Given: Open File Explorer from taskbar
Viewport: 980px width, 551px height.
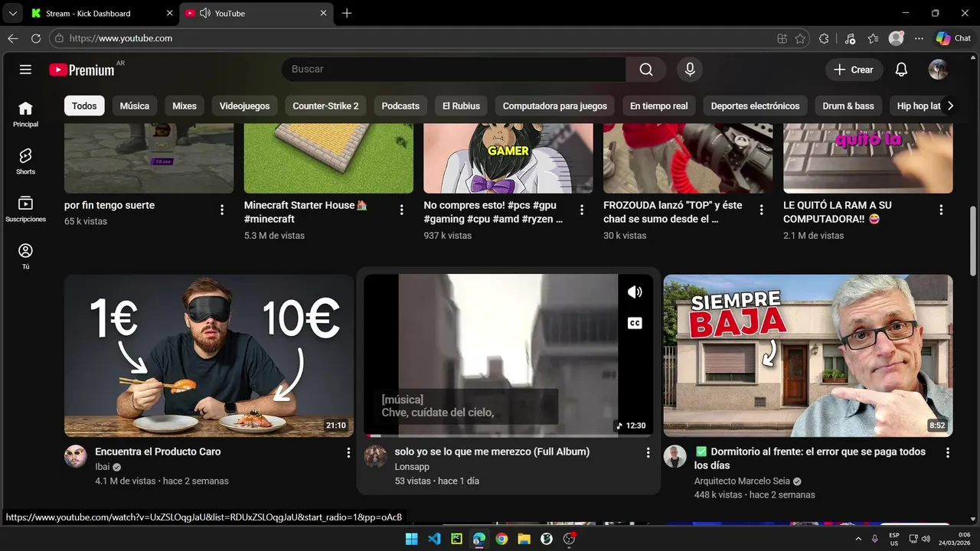Looking at the screenshot, I should pos(524,539).
